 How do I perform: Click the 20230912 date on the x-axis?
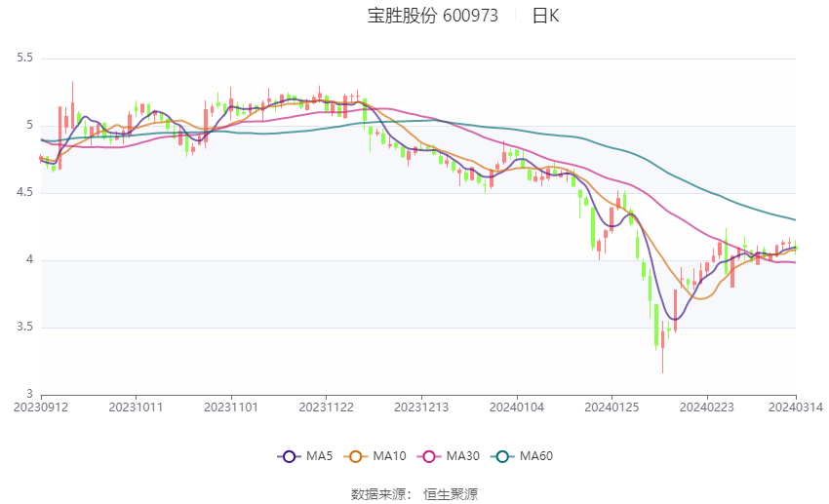41,407
